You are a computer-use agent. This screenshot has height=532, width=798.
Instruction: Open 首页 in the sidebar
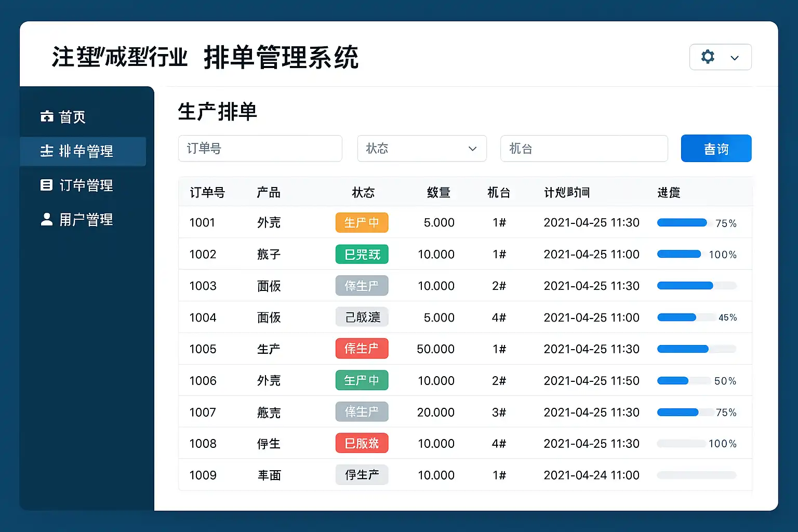[x=72, y=117]
